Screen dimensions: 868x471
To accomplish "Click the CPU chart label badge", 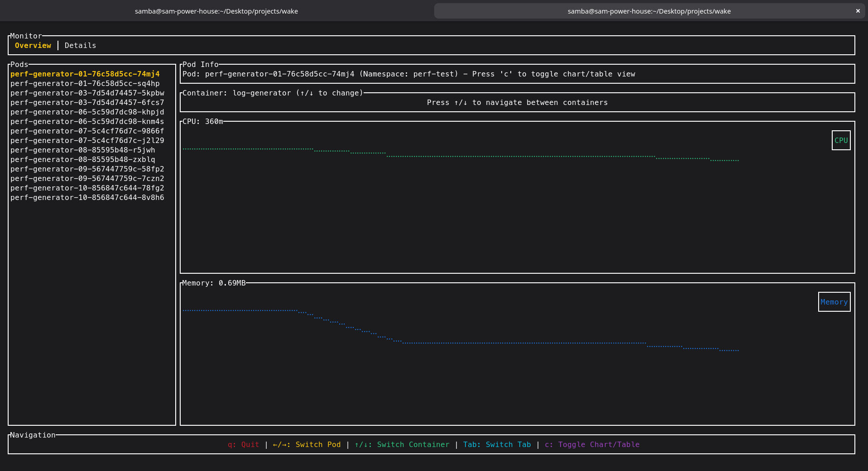I will (840, 140).
